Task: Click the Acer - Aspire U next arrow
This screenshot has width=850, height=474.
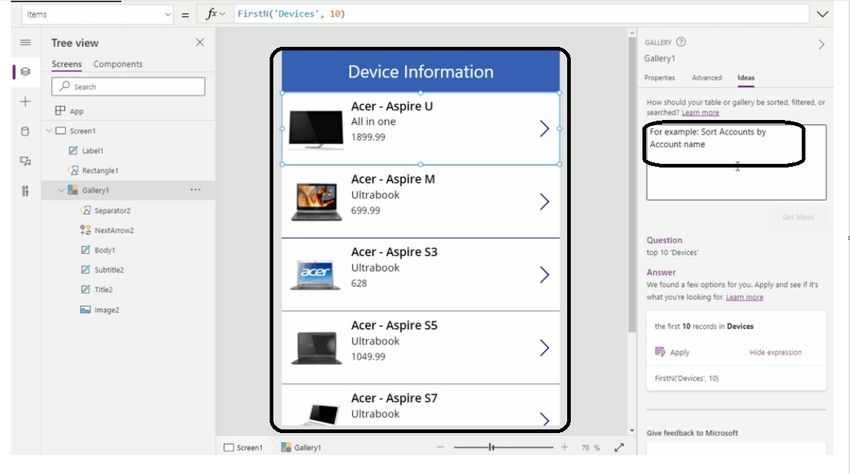Action: pos(544,129)
